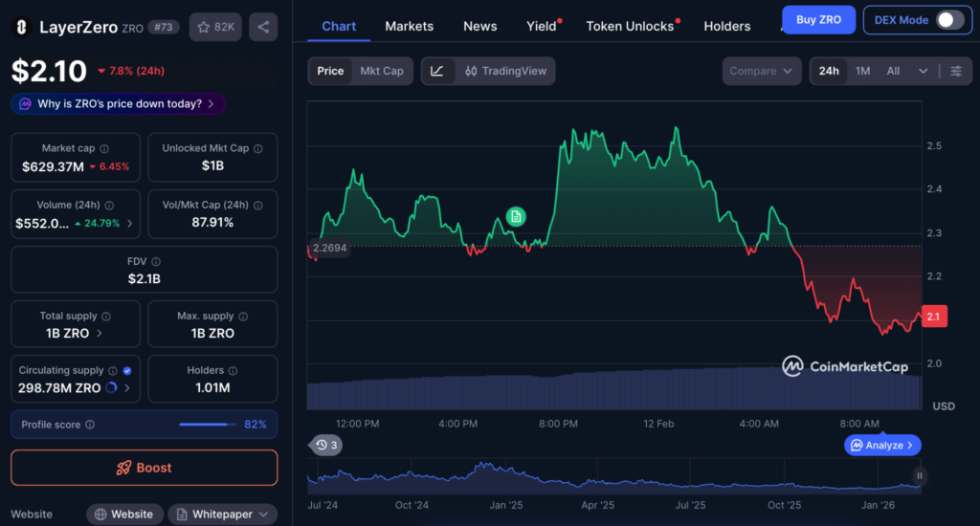This screenshot has width=980, height=526.
Task: Open "Why is ZRO's price down today?"
Action: point(119,103)
